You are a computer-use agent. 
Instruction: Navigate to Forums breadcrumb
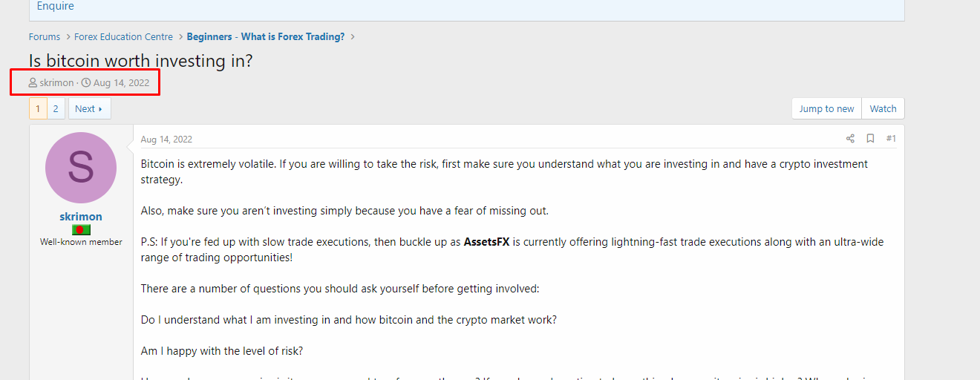click(45, 37)
